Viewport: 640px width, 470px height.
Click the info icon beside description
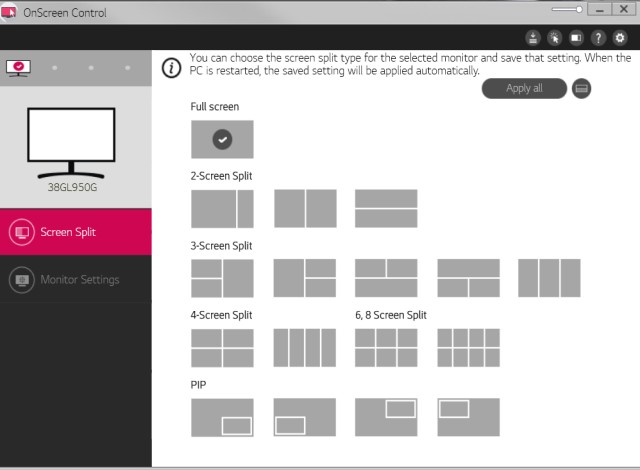(x=171, y=68)
